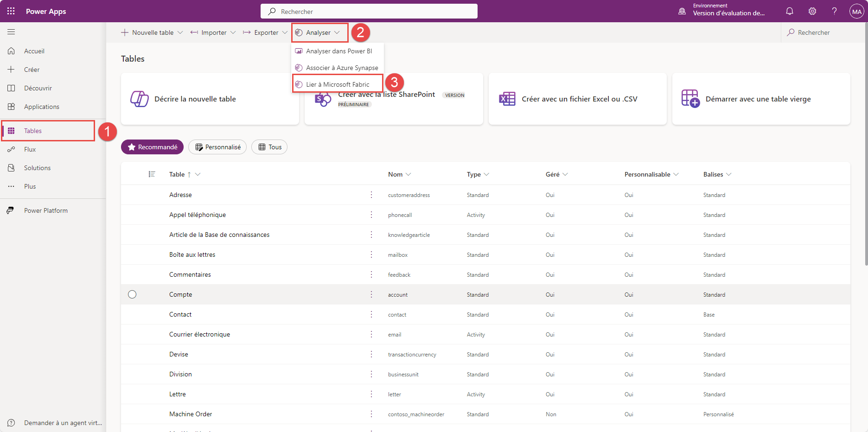Image resolution: width=868 pixels, height=432 pixels.
Task: Click the environment picker icon
Action: 682,11
